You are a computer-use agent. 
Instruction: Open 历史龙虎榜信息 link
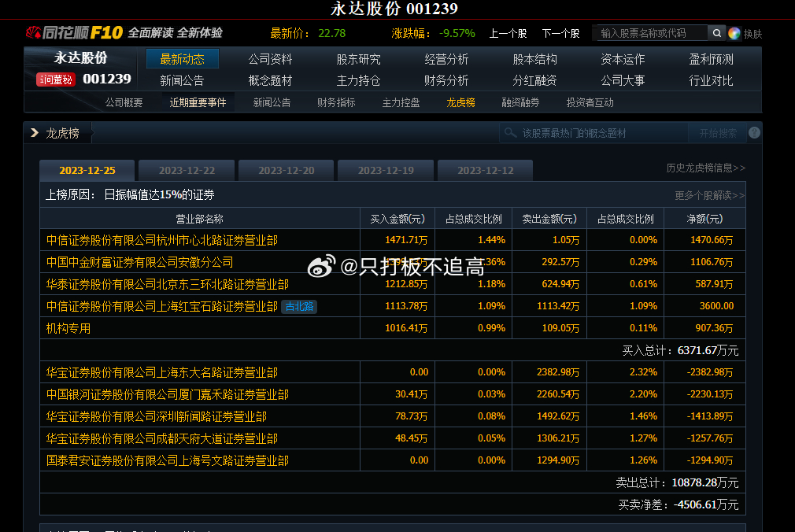click(705, 168)
